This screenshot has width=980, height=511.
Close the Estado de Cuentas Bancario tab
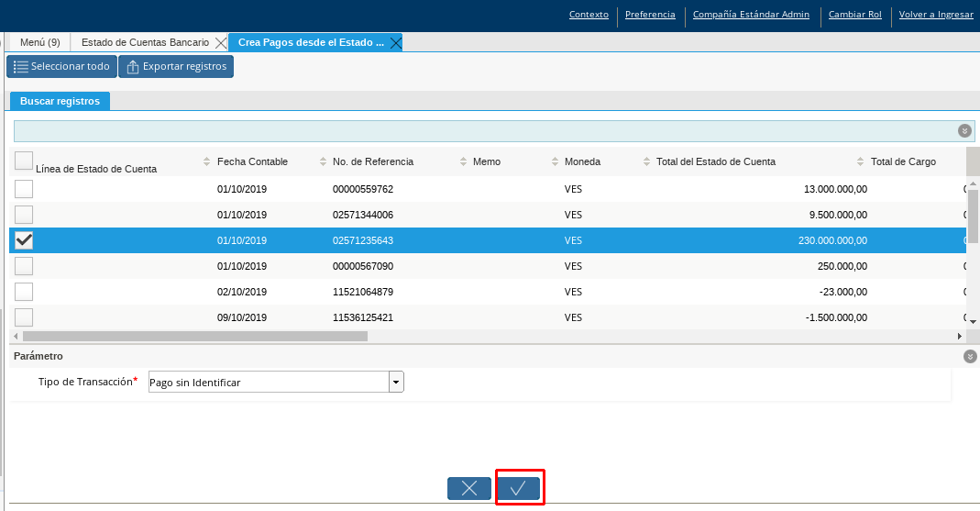pos(220,43)
